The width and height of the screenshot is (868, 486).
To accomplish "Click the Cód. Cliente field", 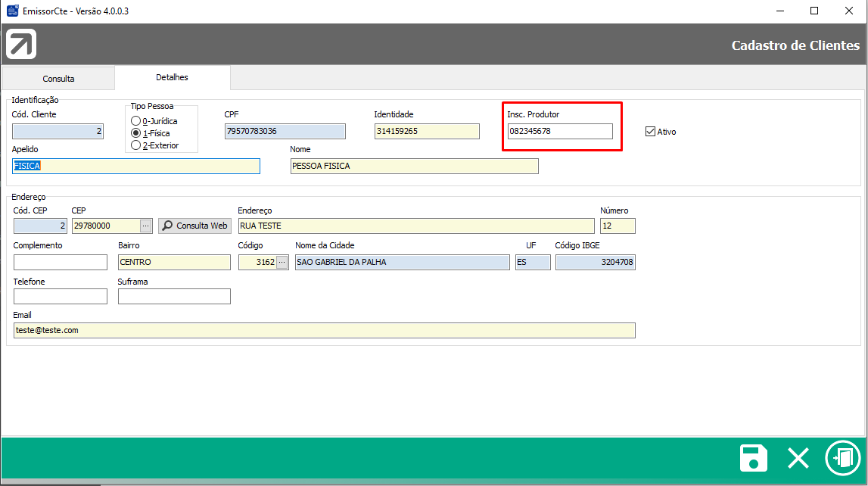I will click(58, 131).
